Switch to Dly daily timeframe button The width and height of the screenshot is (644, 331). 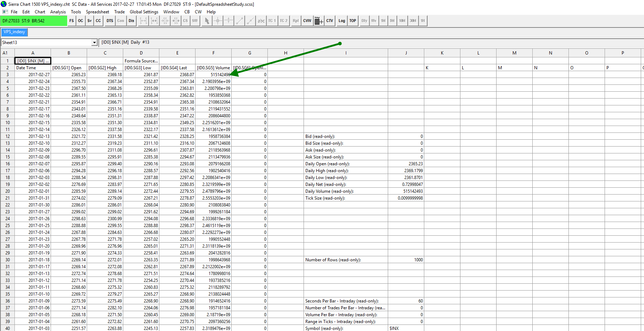[x=364, y=21]
